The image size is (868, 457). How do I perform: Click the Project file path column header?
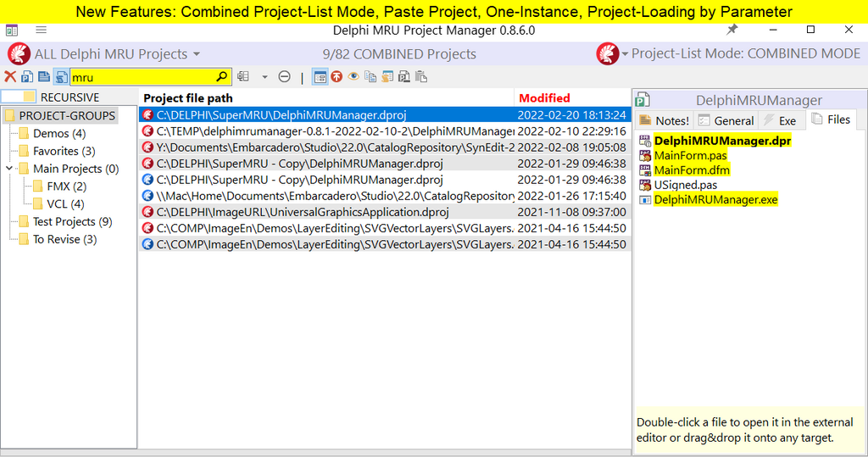pyautogui.click(x=188, y=98)
